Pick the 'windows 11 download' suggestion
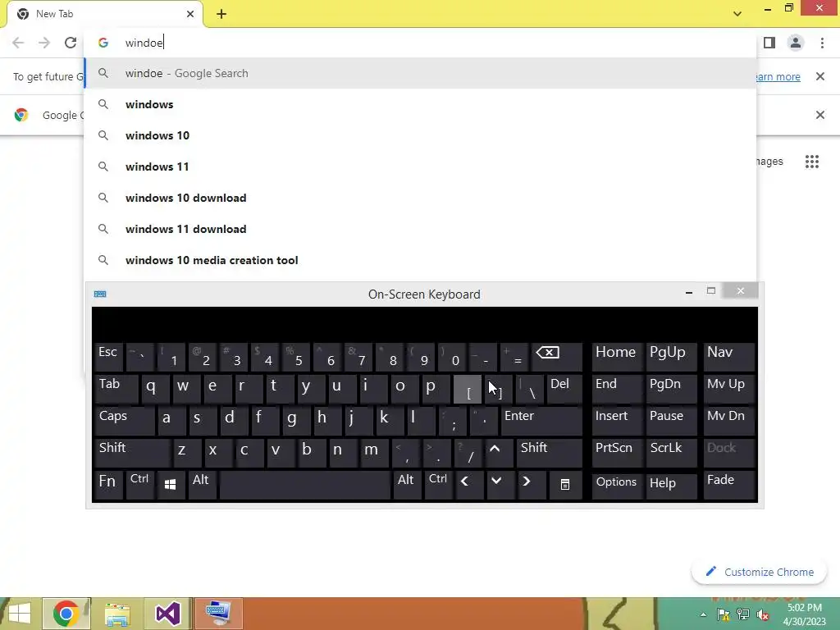Image resolution: width=840 pixels, height=630 pixels. coord(421,229)
